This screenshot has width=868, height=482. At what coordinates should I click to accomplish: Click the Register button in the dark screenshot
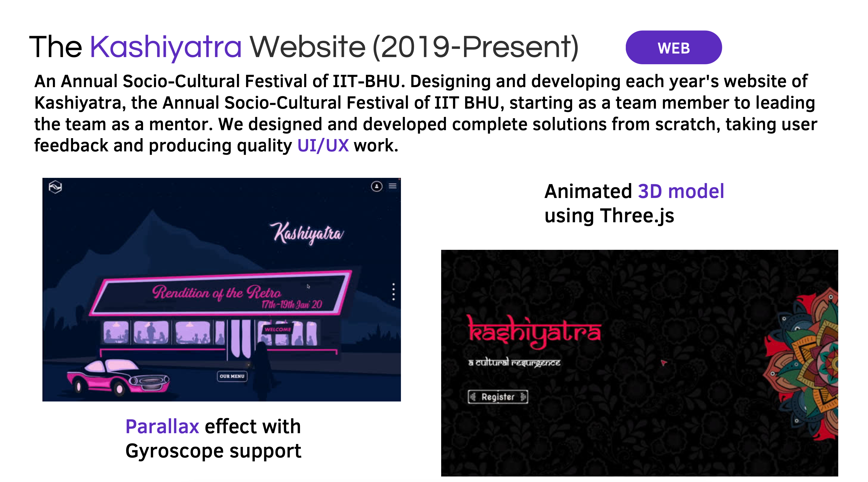(498, 397)
